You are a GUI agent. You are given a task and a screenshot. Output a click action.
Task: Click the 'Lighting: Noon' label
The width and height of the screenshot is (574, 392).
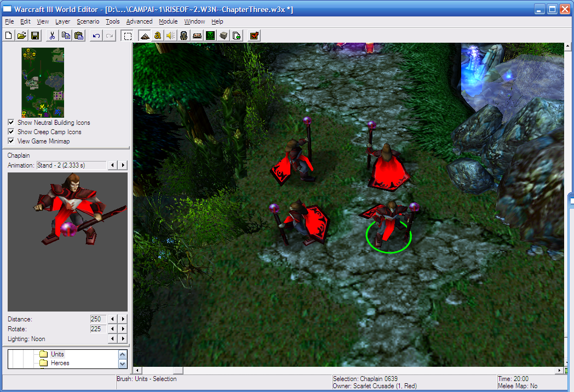(26, 339)
